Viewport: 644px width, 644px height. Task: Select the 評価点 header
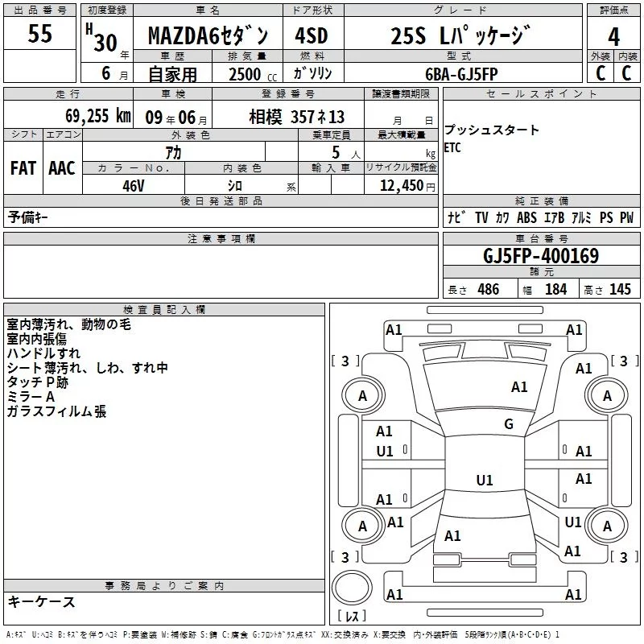[x=613, y=10]
